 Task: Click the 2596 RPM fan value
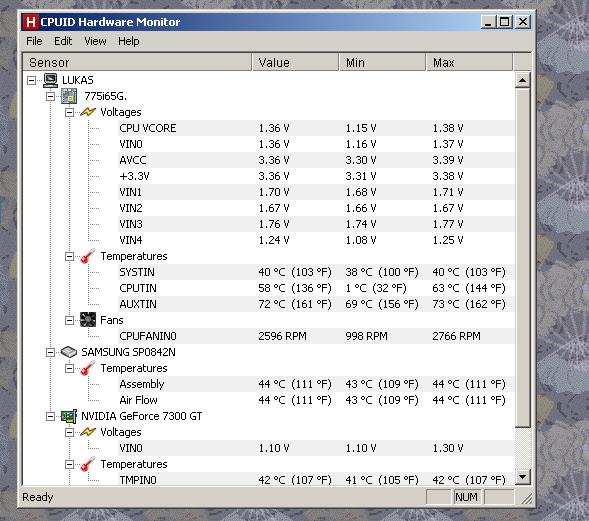(282, 336)
